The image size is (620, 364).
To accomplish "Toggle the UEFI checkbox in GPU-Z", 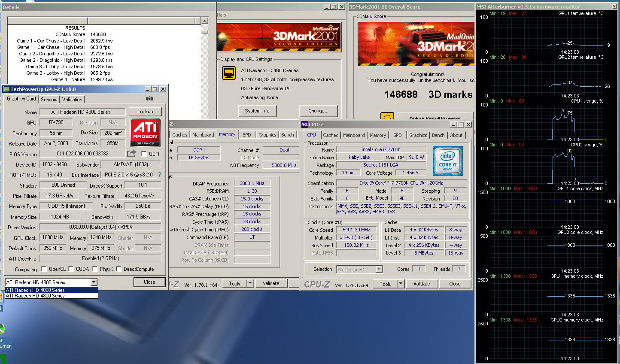I will pos(144,154).
